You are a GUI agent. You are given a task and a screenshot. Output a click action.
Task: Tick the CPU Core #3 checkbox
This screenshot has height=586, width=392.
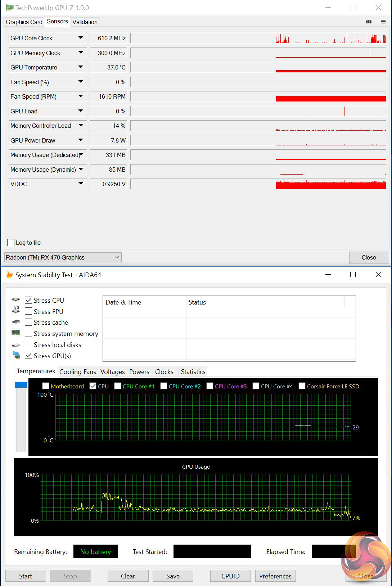pos(210,386)
